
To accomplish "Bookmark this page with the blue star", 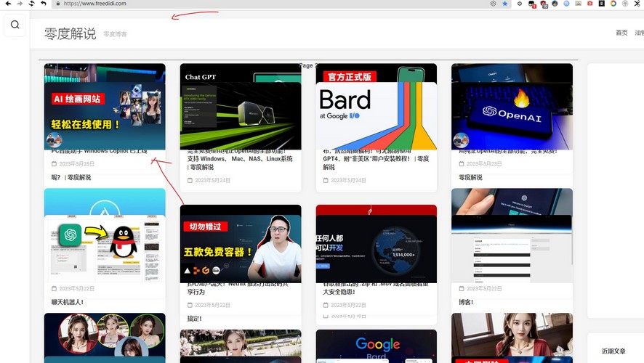I will pyautogui.click(x=505, y=4).
